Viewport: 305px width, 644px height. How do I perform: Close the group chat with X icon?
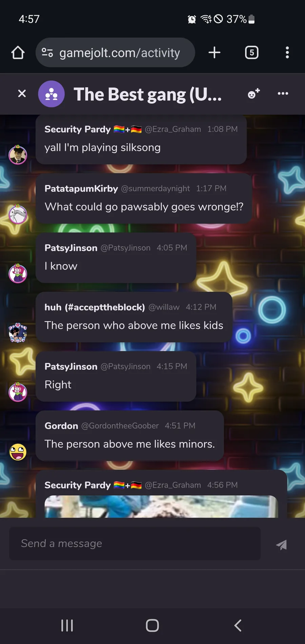click(22, 94)
